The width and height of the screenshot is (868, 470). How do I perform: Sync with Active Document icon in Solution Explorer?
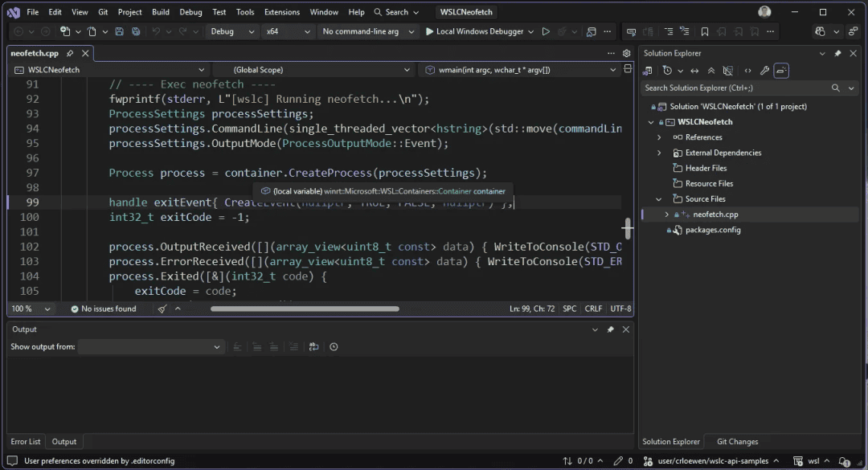(x=694, y=71)
